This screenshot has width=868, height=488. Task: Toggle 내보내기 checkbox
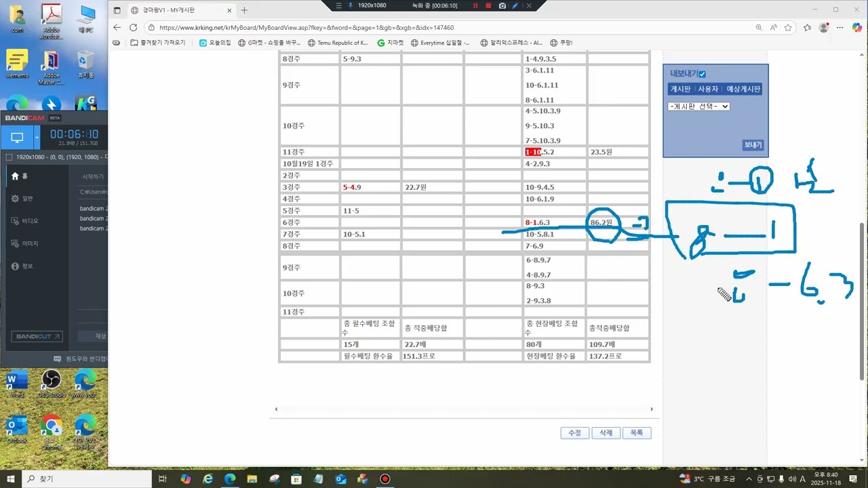coord(703,74)
